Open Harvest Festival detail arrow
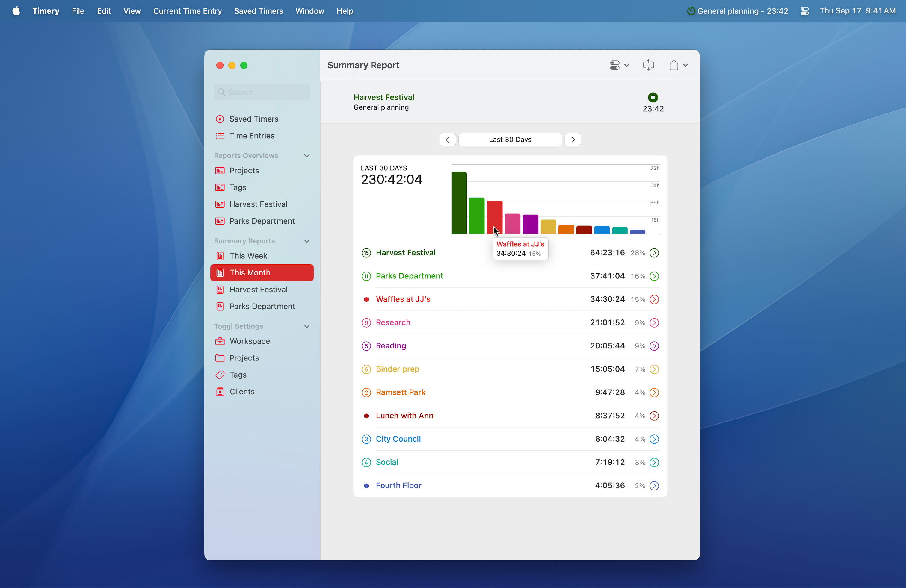 (654, 253)
